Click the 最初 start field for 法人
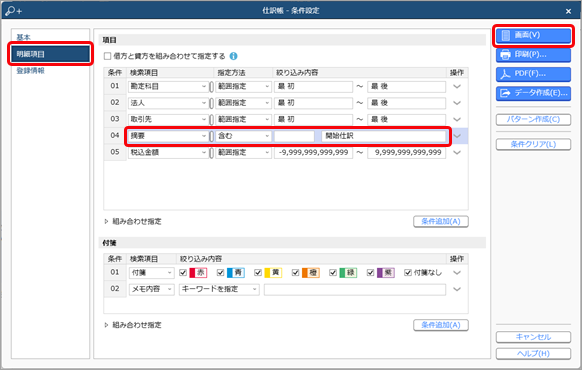 pyautogui.click(x=313, y=103)
